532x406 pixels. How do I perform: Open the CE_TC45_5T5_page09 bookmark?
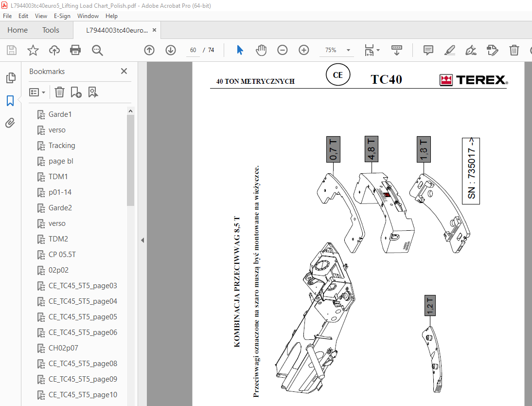click(x=83, y=379)
